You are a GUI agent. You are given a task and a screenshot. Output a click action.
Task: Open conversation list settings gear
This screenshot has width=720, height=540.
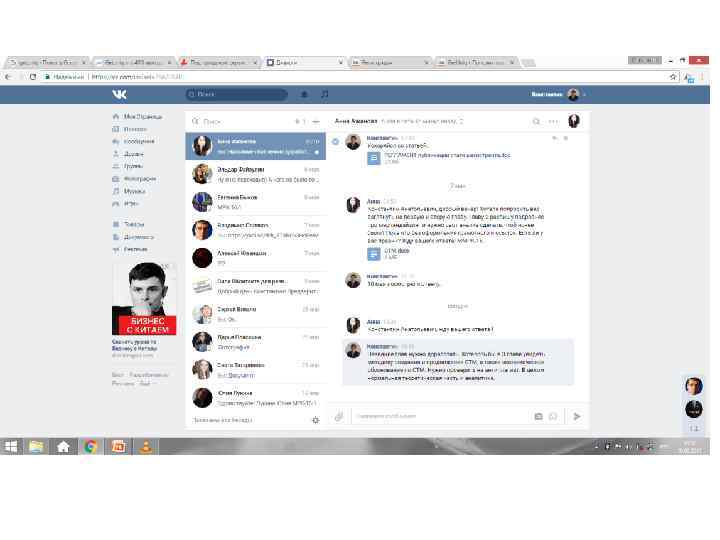point(315,420)
